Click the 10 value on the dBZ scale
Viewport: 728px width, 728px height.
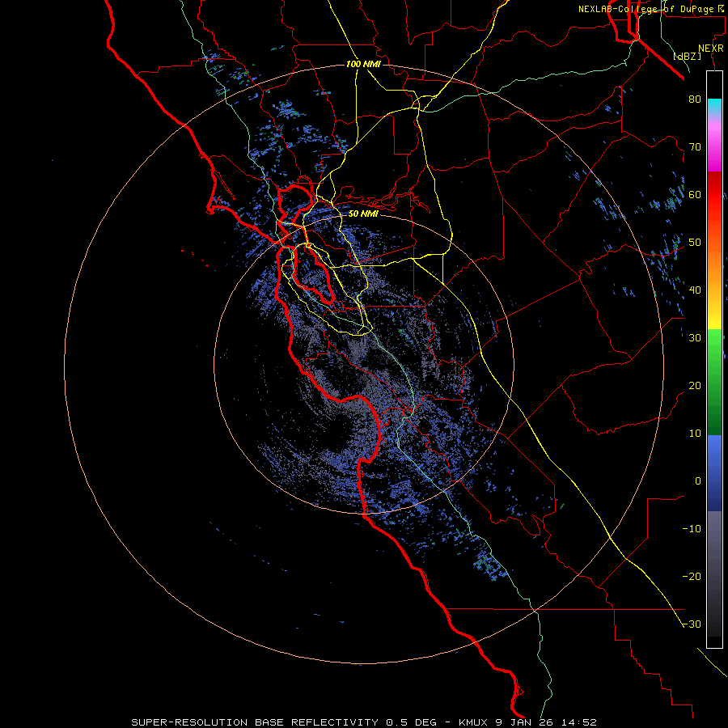tap(695, 434)
